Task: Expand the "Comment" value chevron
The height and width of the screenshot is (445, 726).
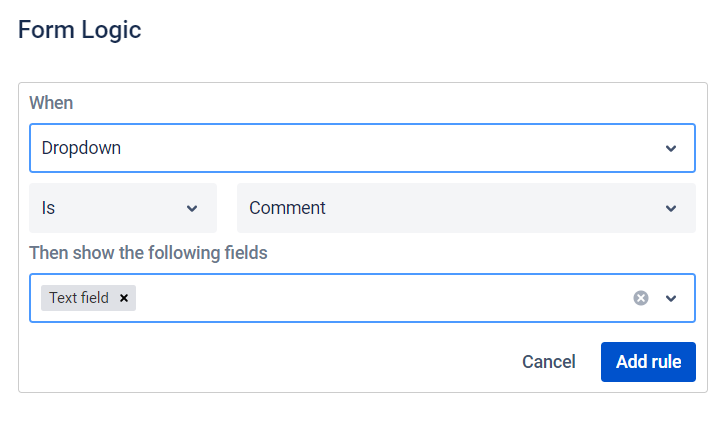Action: [671, 208]
